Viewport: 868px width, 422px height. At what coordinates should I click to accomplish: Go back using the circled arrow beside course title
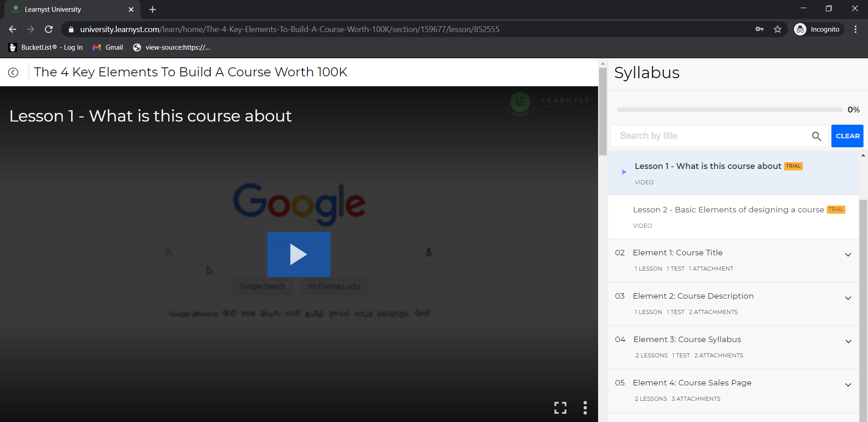coord(13,72)
